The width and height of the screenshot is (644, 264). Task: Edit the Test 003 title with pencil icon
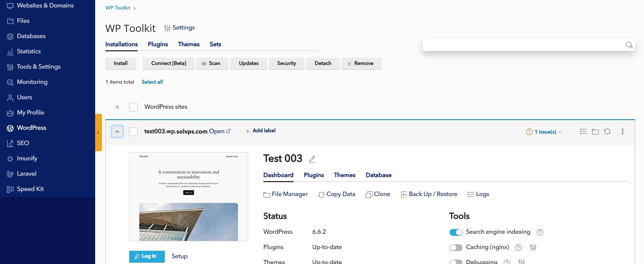312,159
